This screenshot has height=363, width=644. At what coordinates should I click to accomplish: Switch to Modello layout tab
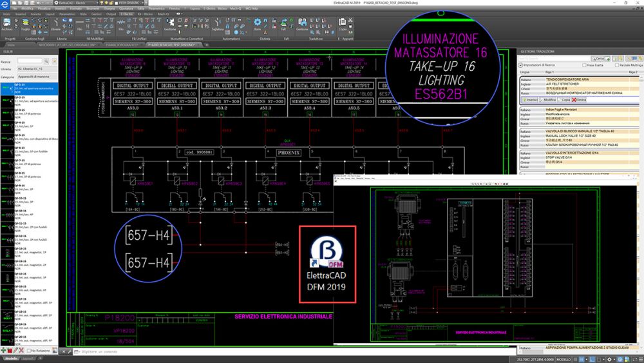click(11, 358)
